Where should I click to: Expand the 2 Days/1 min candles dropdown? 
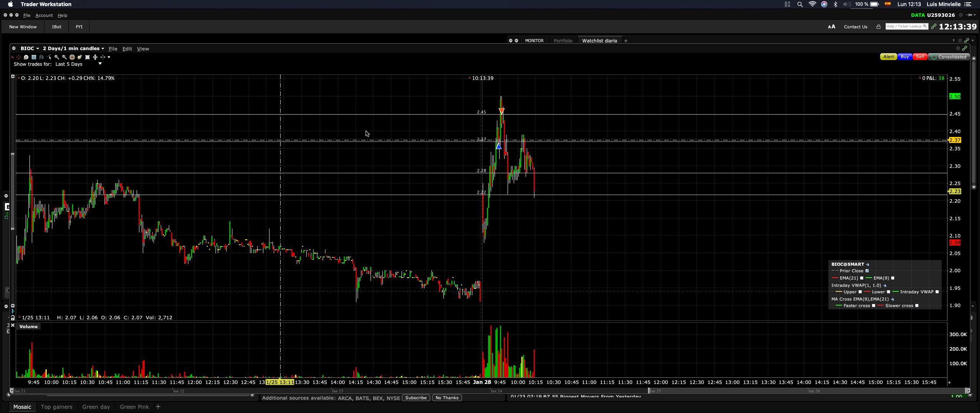pyautogui.click(x=103, y=49)
